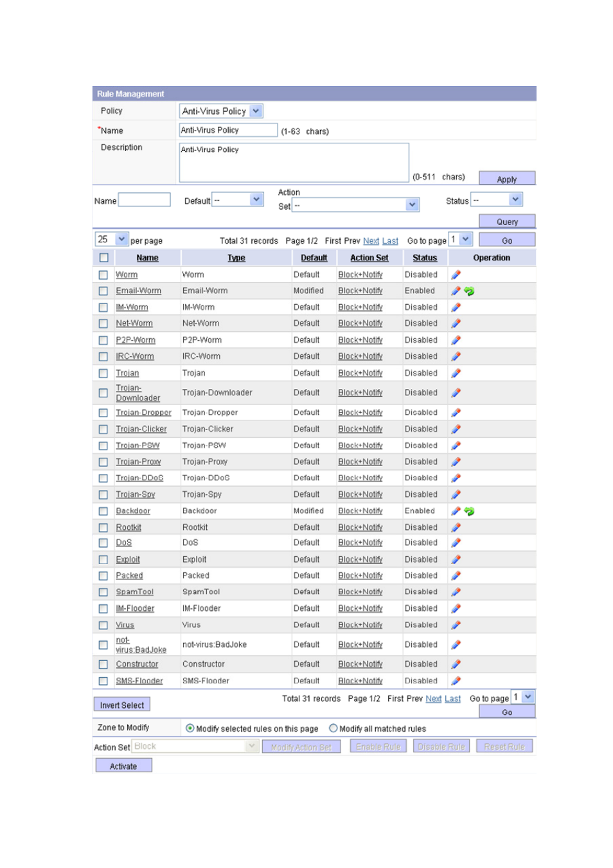Edit the Net-Worm rule pencil icon
613x868 pixels.
click(456, 323)
